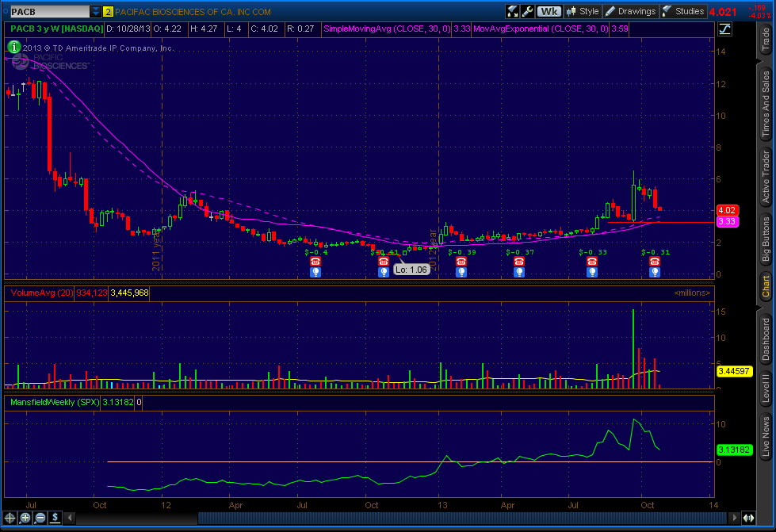Open the Drawings tool menu
Screen dimensions: 776x532
(631, 11)
